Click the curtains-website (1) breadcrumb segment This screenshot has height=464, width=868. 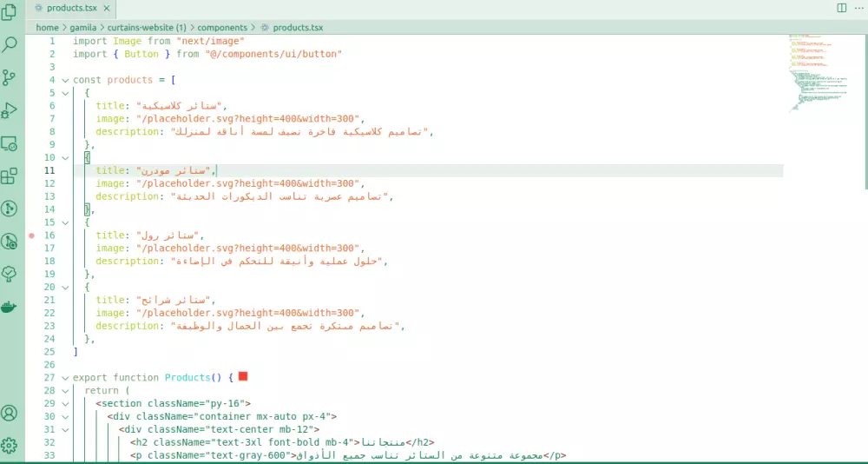coord(147,27)
